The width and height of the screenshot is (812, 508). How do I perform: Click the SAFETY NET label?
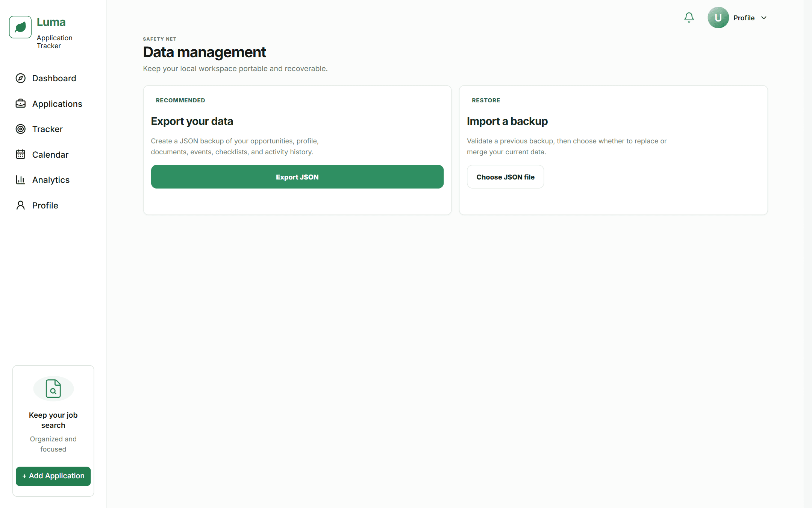click(160, 39)
